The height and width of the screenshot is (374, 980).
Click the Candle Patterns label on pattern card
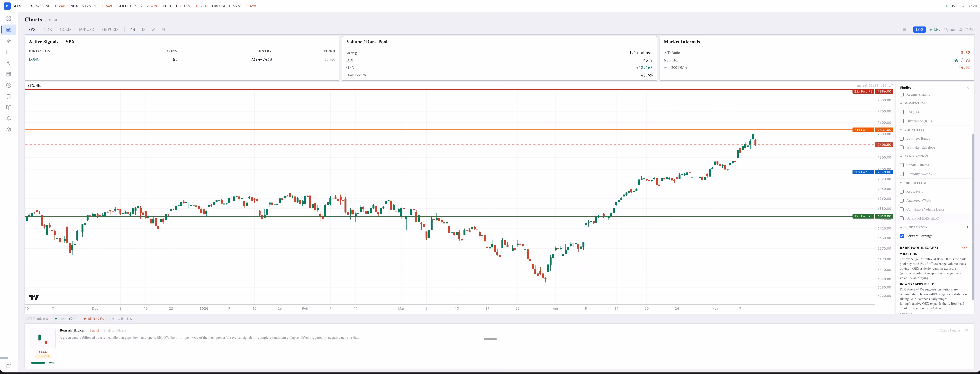[950, 331]
